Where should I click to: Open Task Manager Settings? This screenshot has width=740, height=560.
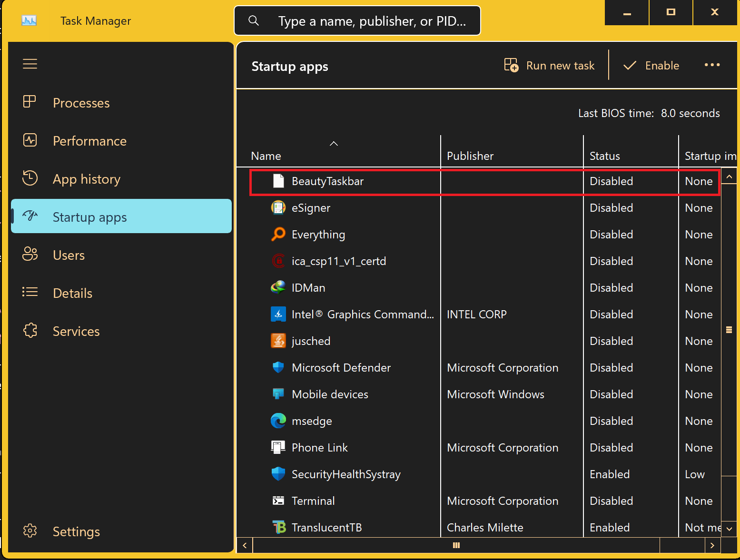point(76,531)
